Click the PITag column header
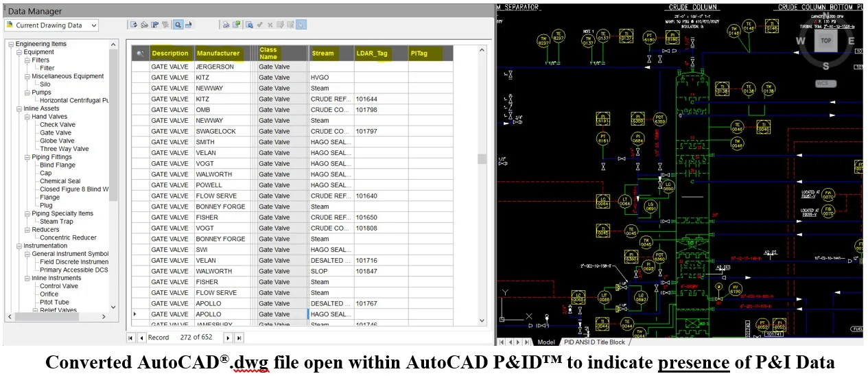The height and width of the screenshot is (376, 868). 431,54
